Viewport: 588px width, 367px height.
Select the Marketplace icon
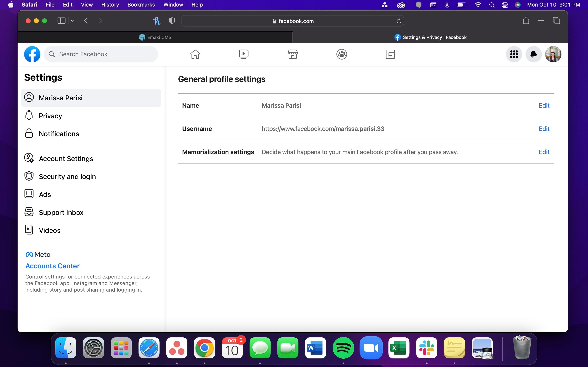(293, 54)
